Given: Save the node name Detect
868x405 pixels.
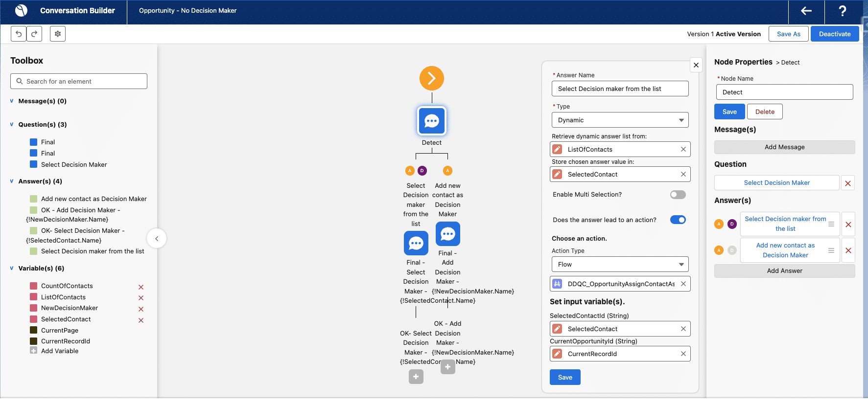Looking at the screenshot, I should [729, 112].
